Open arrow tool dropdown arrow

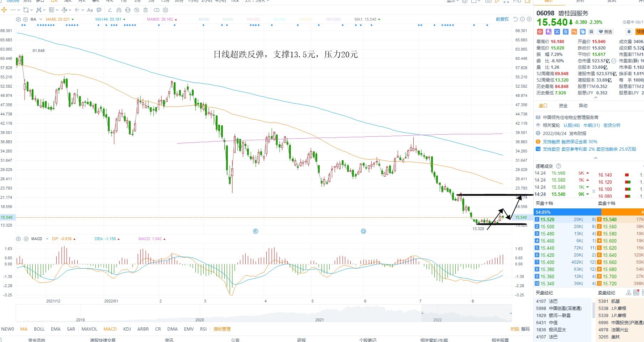[83, 10]
